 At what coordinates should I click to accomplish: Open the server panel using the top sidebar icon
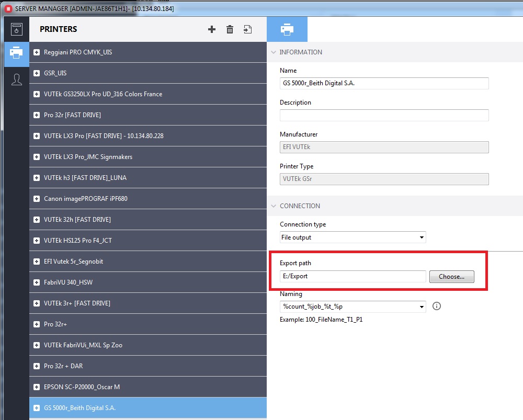click(16, 29)
